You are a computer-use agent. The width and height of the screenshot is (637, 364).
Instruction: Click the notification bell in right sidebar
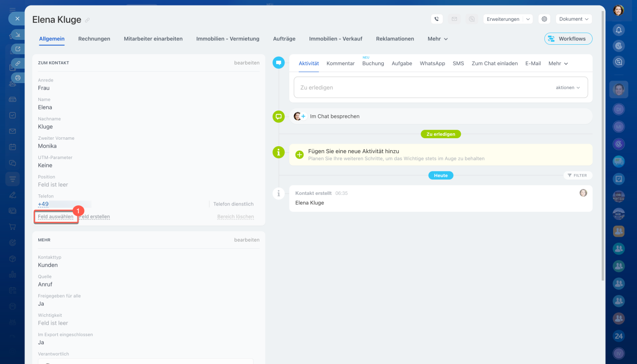(619, 30)
